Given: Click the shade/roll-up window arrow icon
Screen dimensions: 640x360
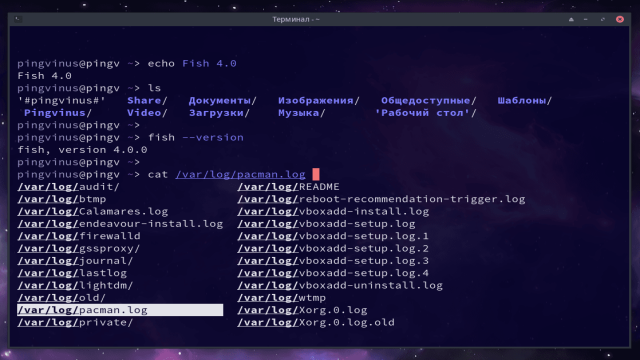Looking at the screenshot, I should pos(571,19).
